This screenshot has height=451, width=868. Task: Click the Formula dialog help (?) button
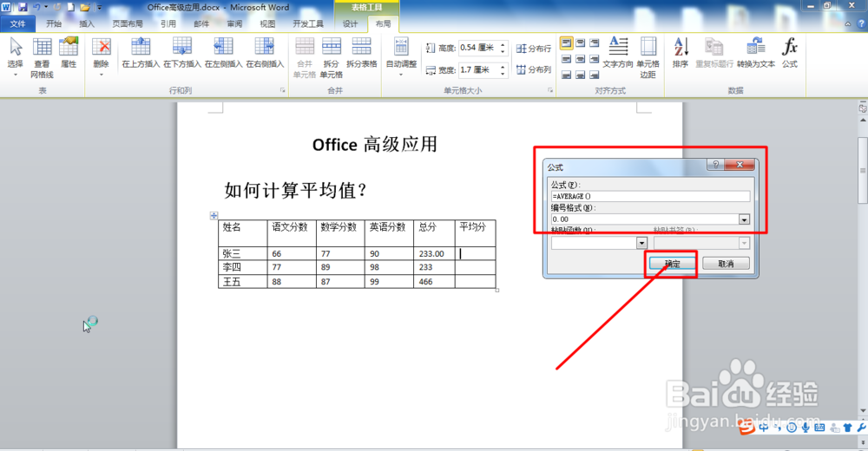pos(715,165)
